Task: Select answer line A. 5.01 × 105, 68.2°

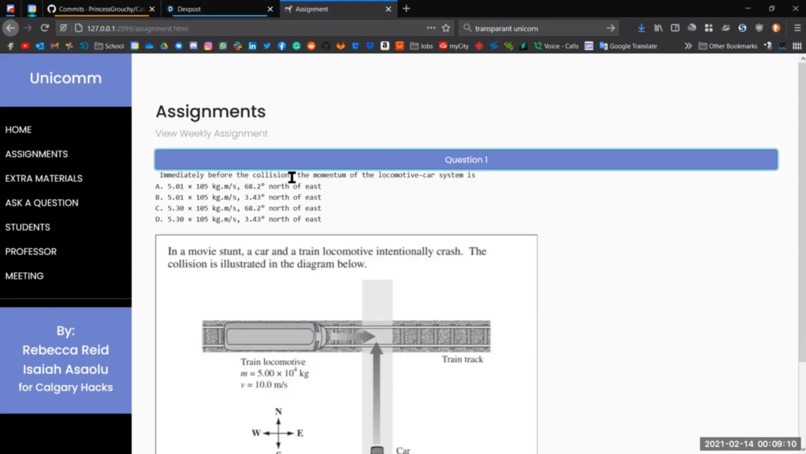Action: tap(238, 186)
